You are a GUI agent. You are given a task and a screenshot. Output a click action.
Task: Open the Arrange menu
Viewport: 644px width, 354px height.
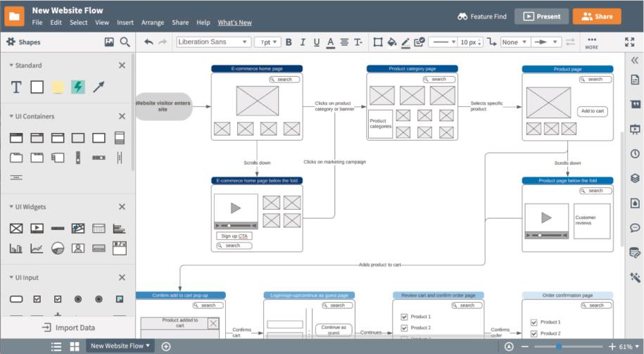click(153, 23)
